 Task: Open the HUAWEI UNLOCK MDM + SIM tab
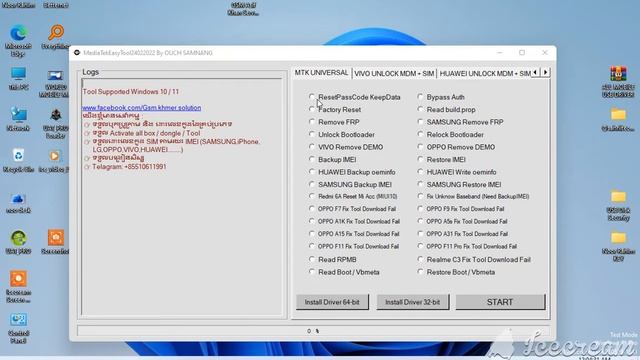point(484,73)
